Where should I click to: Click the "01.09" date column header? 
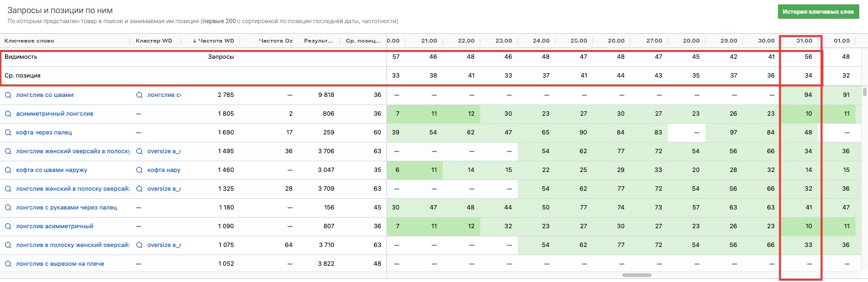[x=841, y=41]
